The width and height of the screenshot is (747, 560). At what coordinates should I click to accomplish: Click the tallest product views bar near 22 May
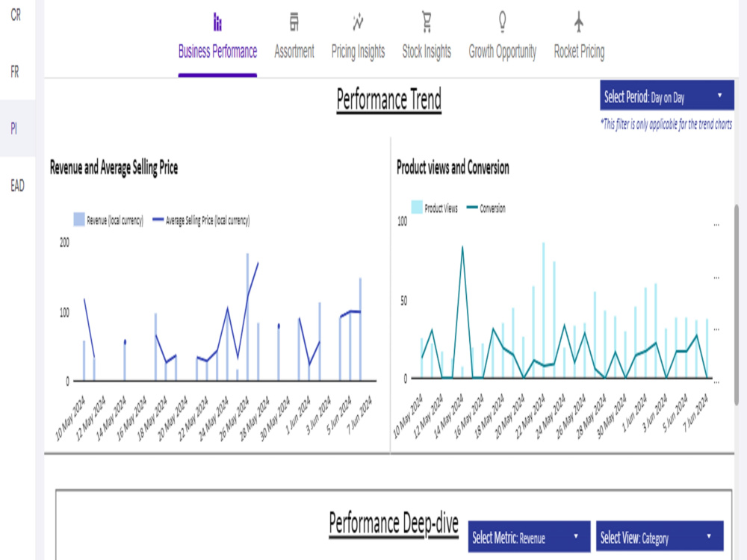pos(544,310)
